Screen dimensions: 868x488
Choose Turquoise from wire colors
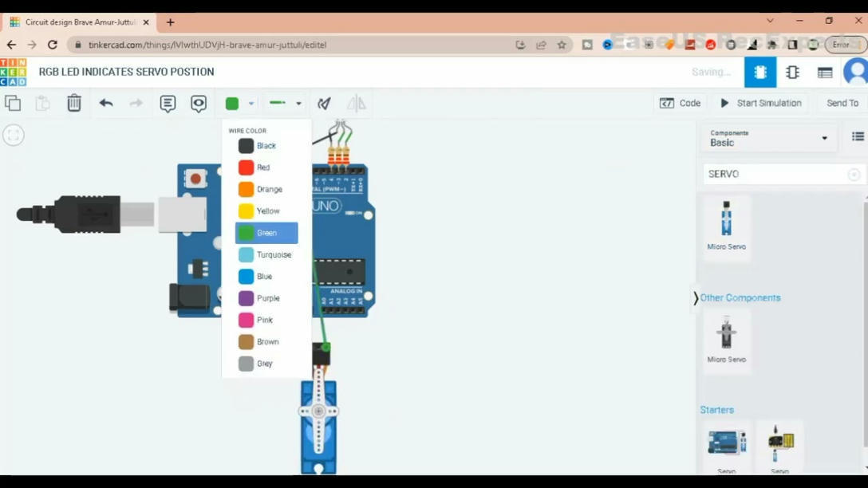point(266,254)
